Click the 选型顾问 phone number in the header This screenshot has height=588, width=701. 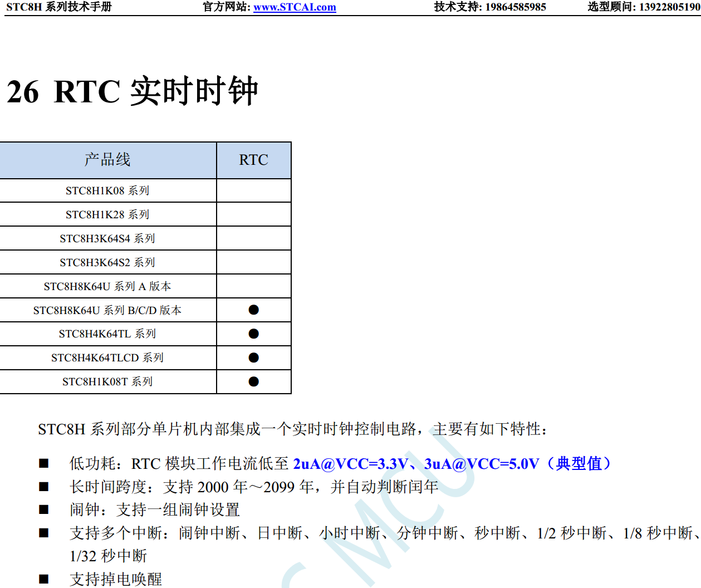(x=670, y=7)
